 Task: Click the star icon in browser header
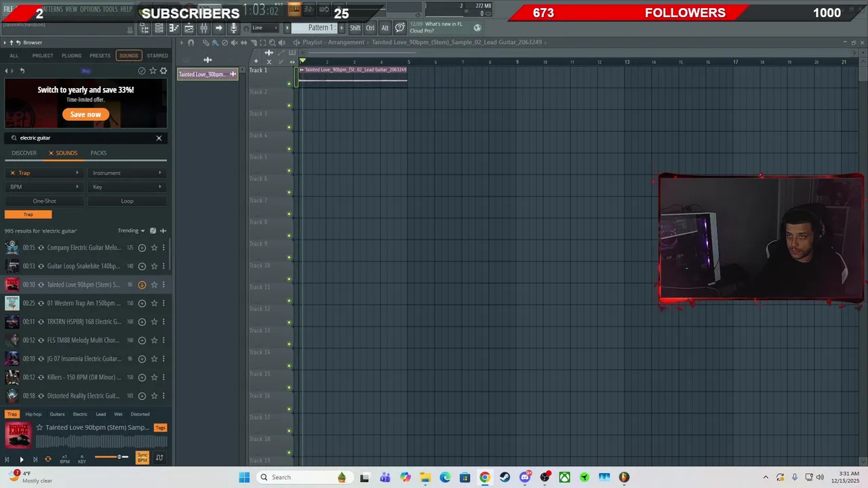pos(153,70)
